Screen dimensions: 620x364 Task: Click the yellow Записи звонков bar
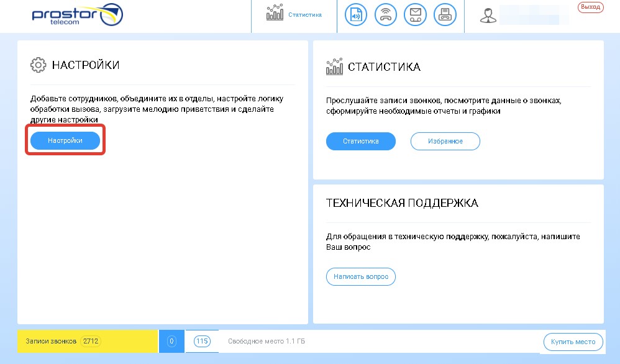tap(88, 341)
